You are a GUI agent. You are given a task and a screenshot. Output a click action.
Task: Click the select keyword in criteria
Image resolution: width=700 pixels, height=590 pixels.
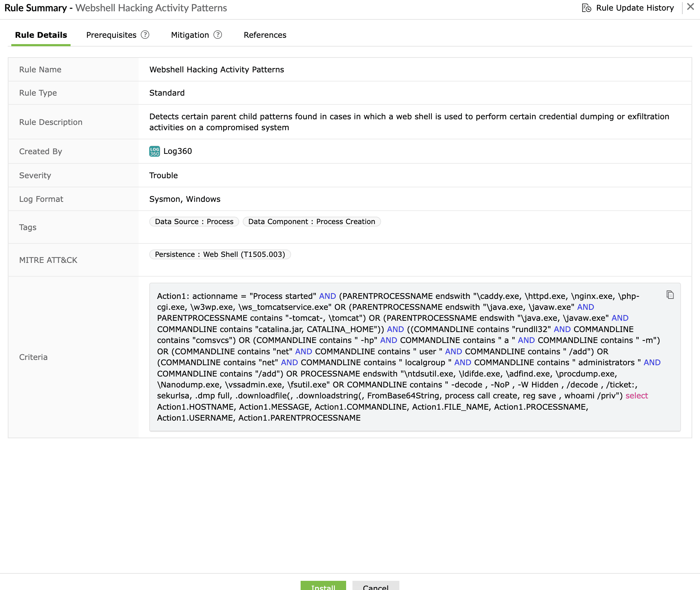pos(636,396)
